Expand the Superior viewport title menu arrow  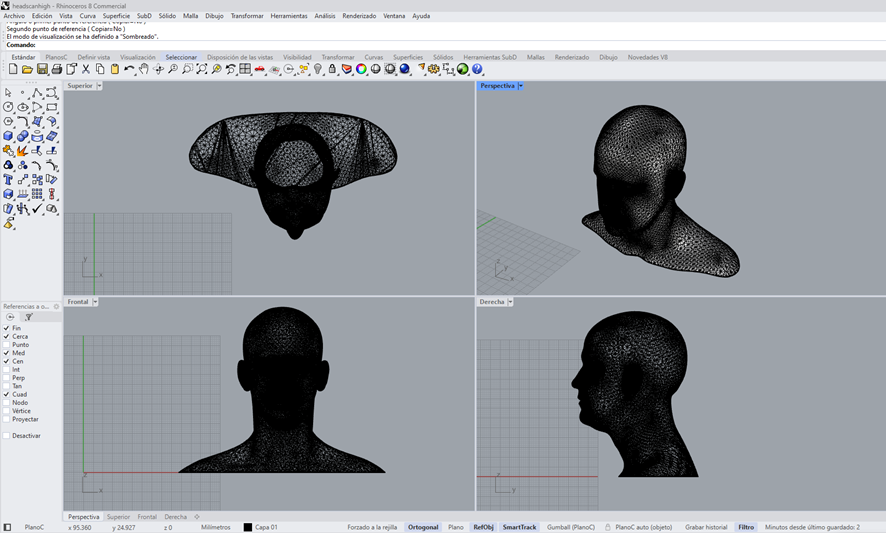coord(99,86)
